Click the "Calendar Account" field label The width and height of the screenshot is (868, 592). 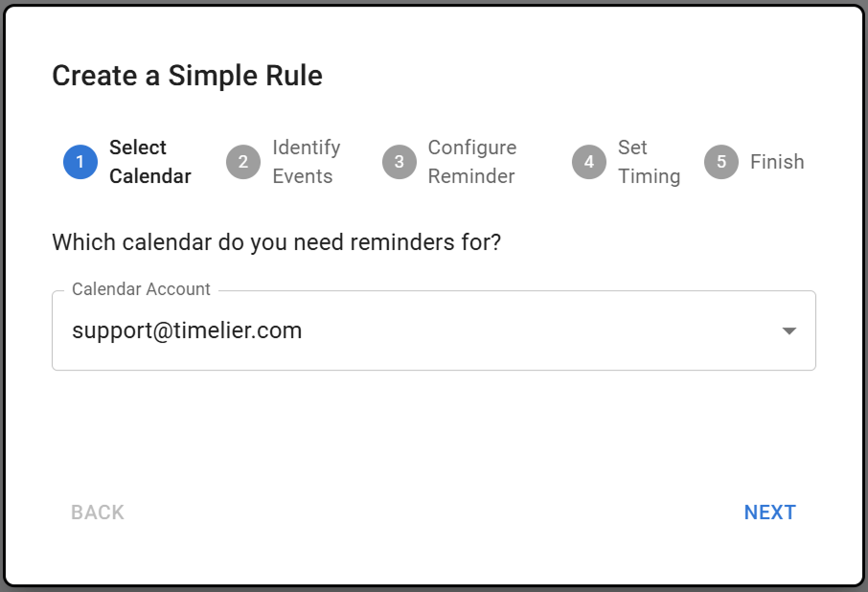[x=141, y=289]
